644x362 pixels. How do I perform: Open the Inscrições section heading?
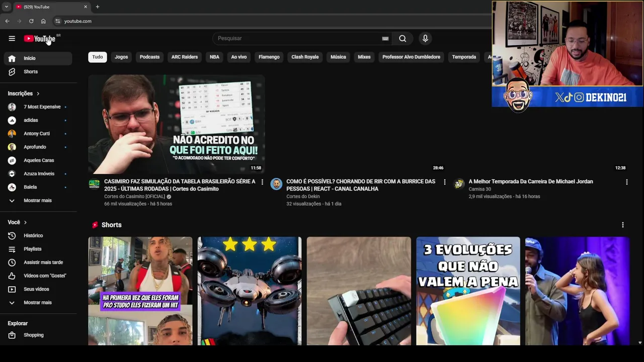click(24, 94)
